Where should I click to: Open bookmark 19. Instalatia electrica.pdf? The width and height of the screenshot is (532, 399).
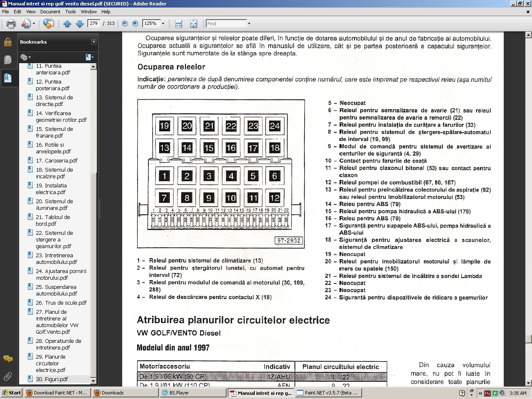click(51, 189)
